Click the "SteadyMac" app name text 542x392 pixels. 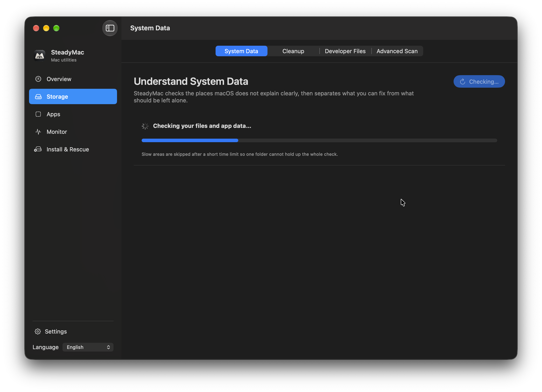(67, 52)
